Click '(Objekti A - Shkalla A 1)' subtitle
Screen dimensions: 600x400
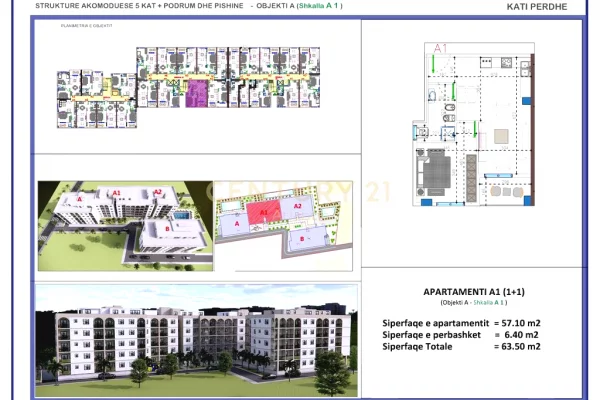pyautogui.click(x=474, y=302)
